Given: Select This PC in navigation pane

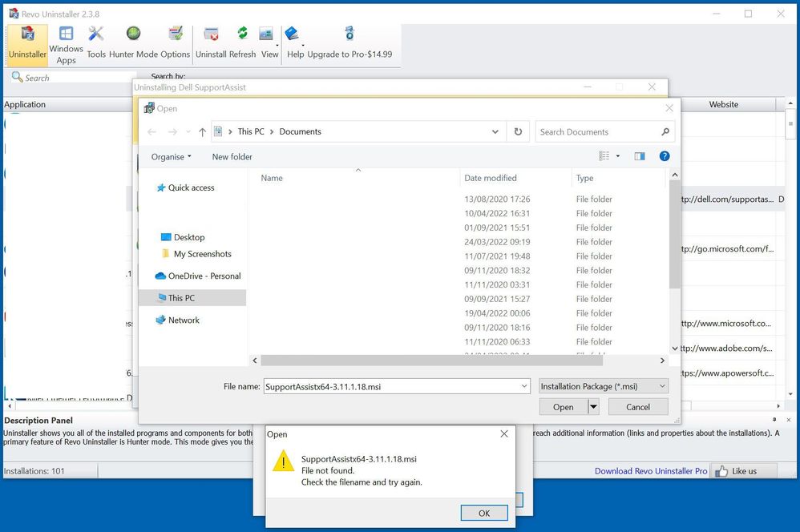Looking at the screenshot, I should point(193,298).
